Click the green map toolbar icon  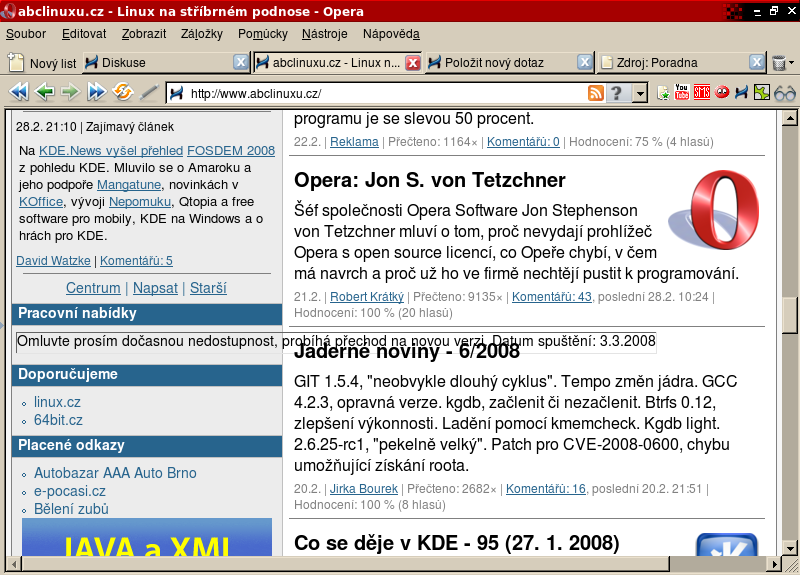pyautogui.click(x=762, y=92)
